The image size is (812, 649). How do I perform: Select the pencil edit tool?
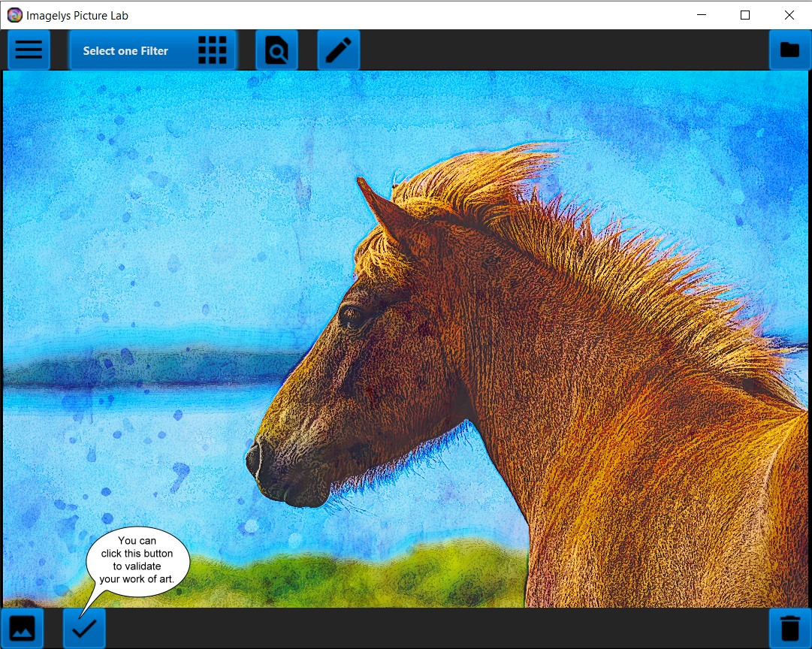pyautogui.click(x=339, y=50)
